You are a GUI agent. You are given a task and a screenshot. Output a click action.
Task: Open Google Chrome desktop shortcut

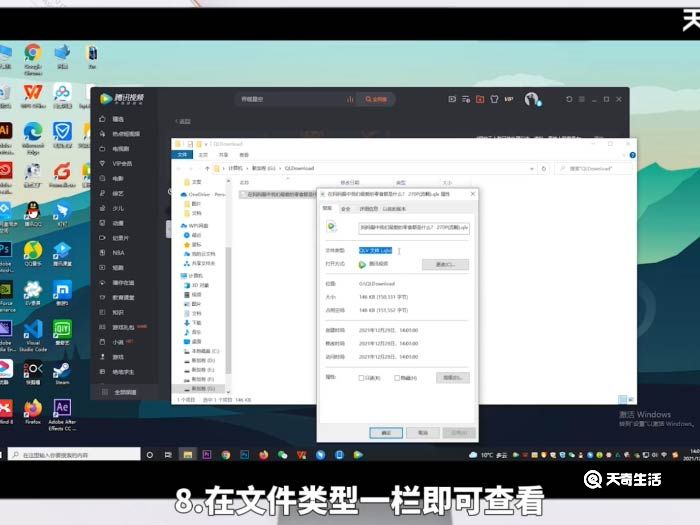(33, 58)
